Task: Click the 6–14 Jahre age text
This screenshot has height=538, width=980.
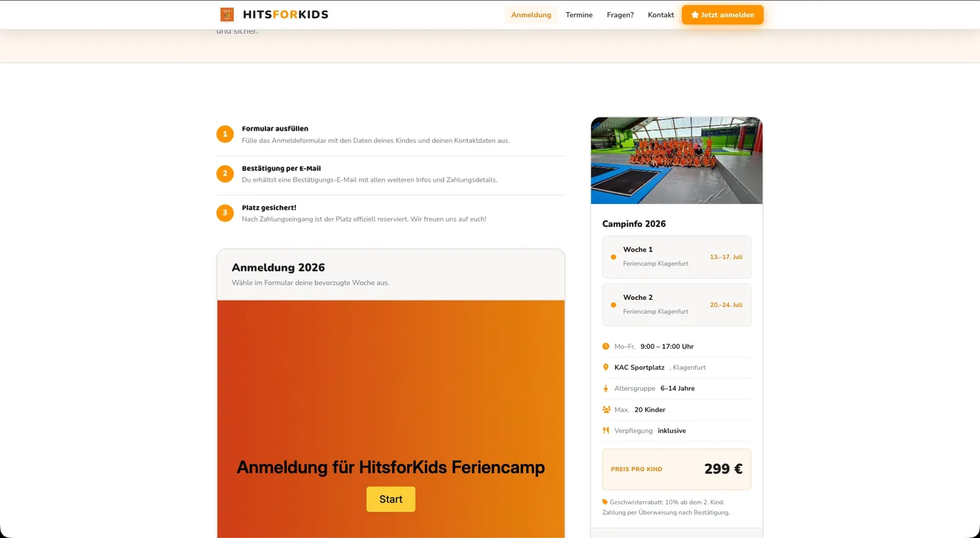Action: (677, 389)
